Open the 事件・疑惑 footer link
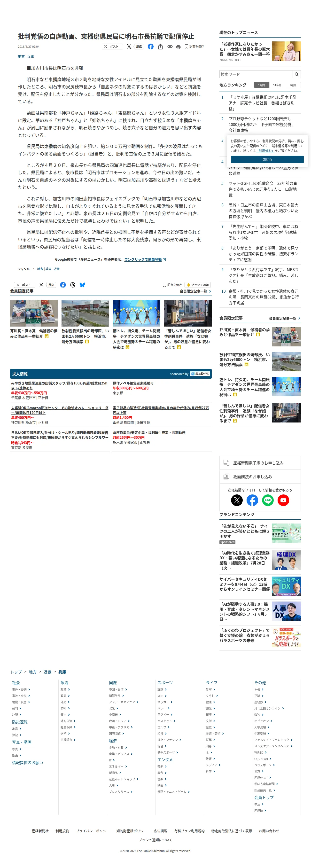Image resolution: width=311 pixels, height=868 pixels. [21, 689]
